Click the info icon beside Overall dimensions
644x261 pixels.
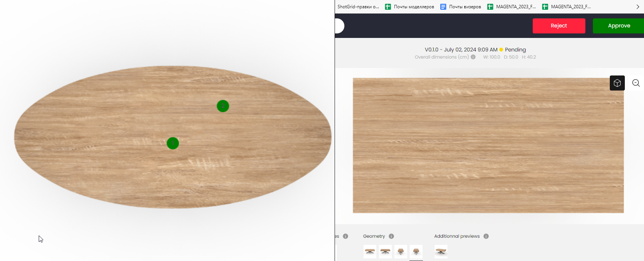tap(473, 57)
